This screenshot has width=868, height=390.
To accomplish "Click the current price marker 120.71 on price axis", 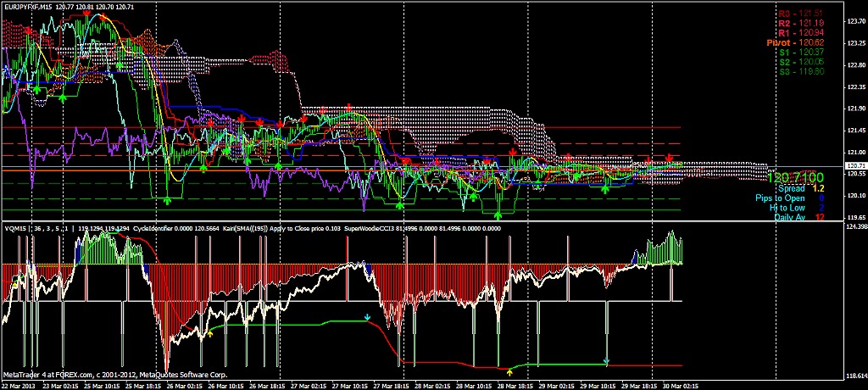I will point(854,166).
